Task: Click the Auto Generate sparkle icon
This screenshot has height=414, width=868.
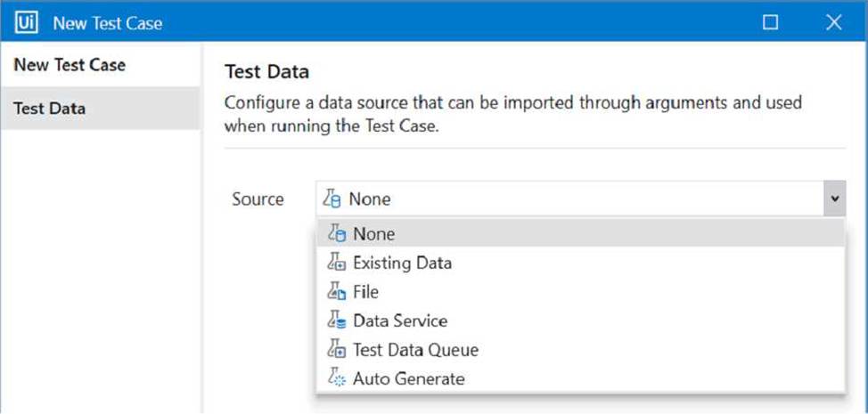Action: tap(337, 378)
